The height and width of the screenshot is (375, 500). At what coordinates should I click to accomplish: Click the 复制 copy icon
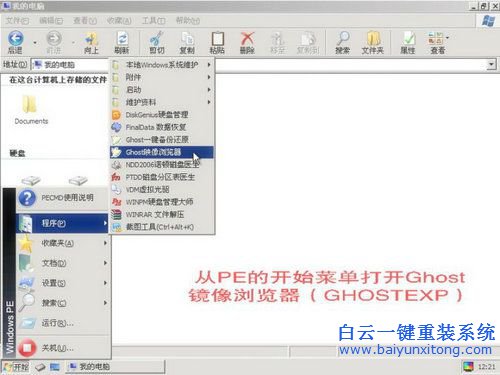(x=187, y=42)
